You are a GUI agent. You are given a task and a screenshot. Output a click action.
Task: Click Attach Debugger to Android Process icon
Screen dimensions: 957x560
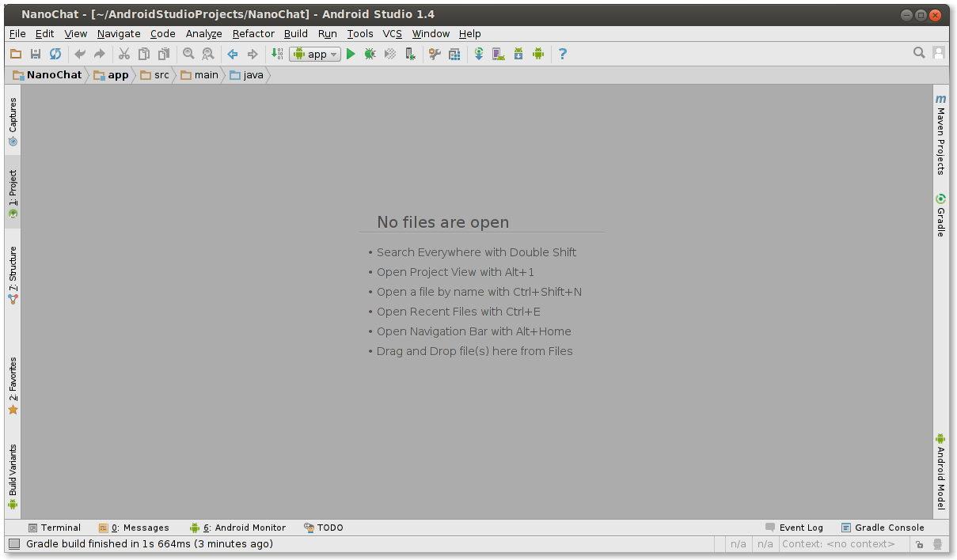tap(410, 54)
